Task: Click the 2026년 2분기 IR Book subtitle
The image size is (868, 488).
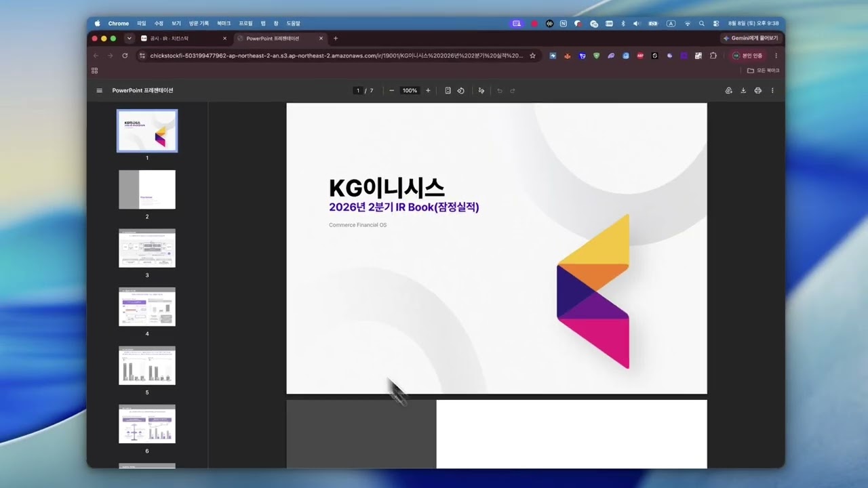Action: pyautogui.click(x=404, y=207)
